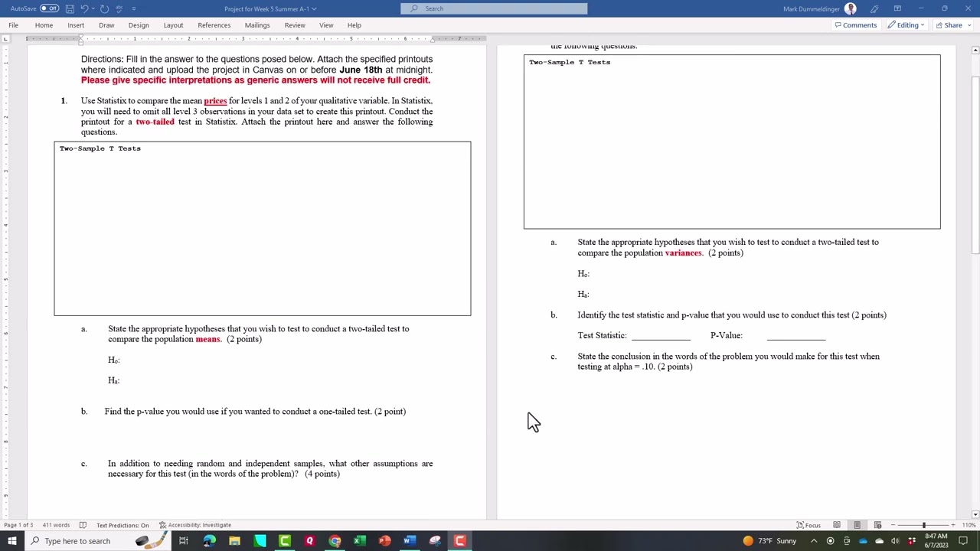Open the document title dropdown
980x551 pixels.
tap(314, 8)
